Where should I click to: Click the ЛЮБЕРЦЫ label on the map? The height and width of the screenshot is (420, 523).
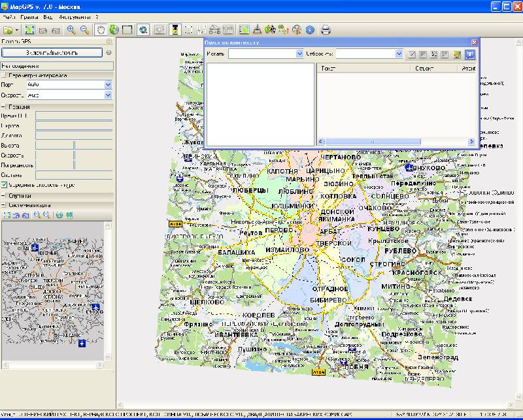click(x=250, y=190)
